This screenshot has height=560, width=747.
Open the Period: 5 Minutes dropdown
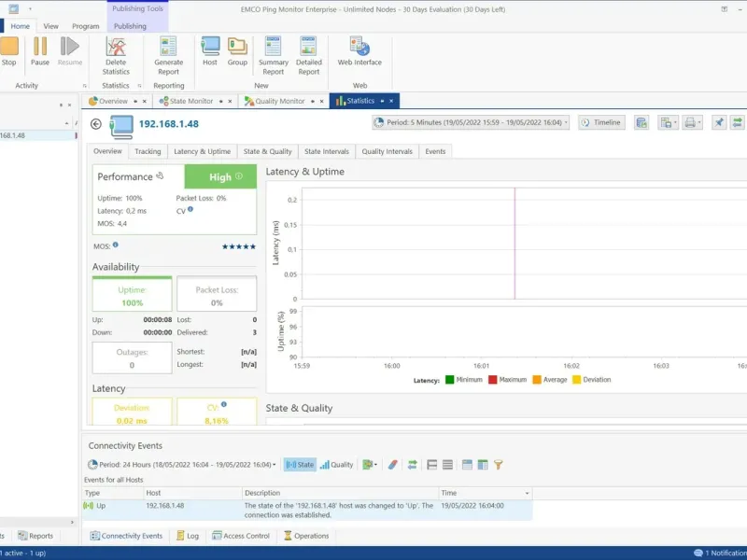point(470,122)
